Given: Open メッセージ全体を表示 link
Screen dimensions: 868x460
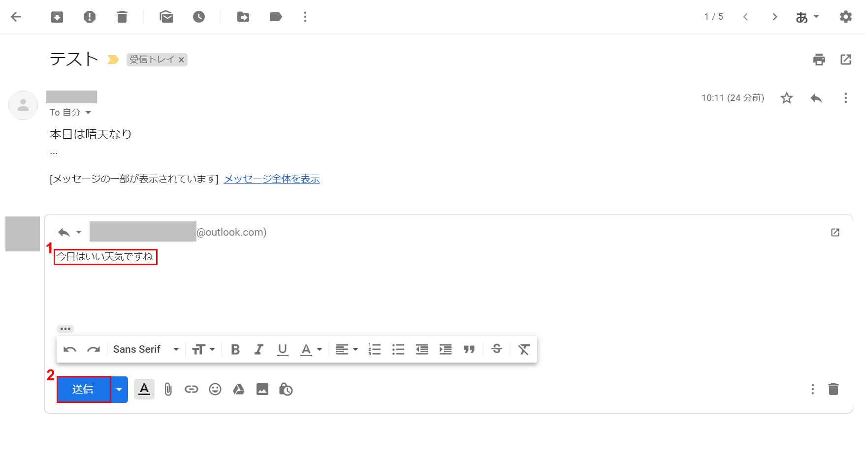Looking at the screenshot, I should 272,179.
